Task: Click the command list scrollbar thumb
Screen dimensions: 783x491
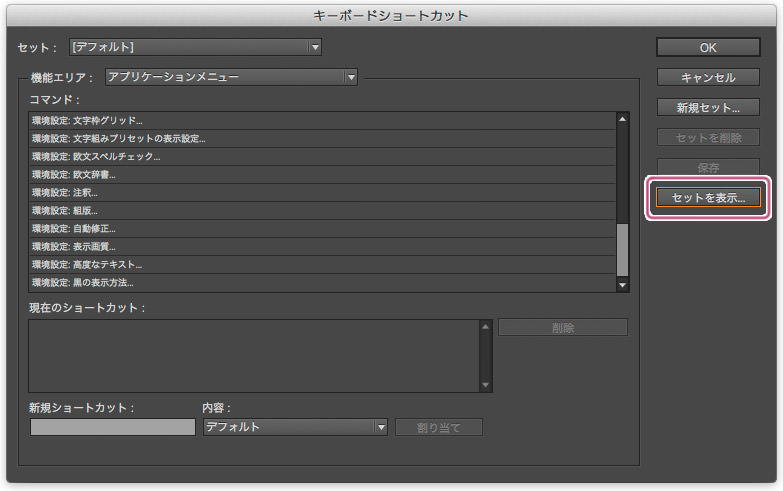Action: 622,250
